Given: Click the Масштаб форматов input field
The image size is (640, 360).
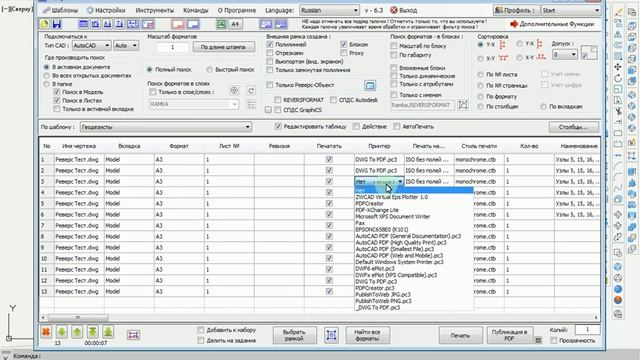Looking at the screenshot, I should (x=172, y=47).
